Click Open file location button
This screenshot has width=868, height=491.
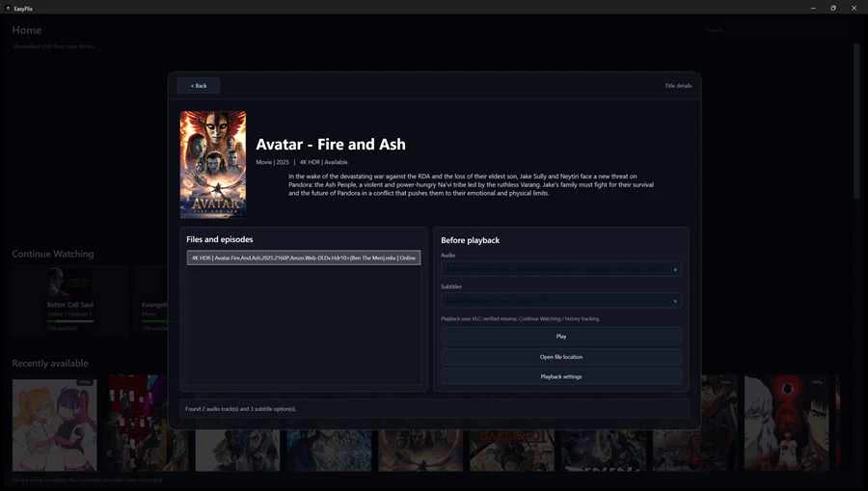point(560,357)
